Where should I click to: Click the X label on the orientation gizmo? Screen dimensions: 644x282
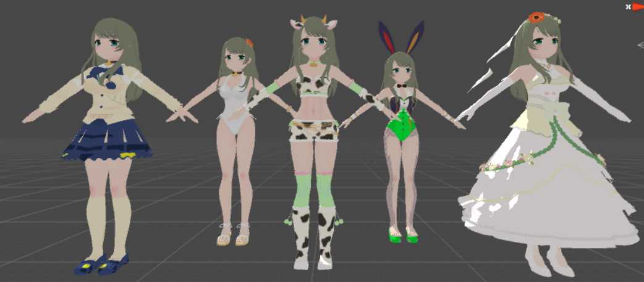628,7
